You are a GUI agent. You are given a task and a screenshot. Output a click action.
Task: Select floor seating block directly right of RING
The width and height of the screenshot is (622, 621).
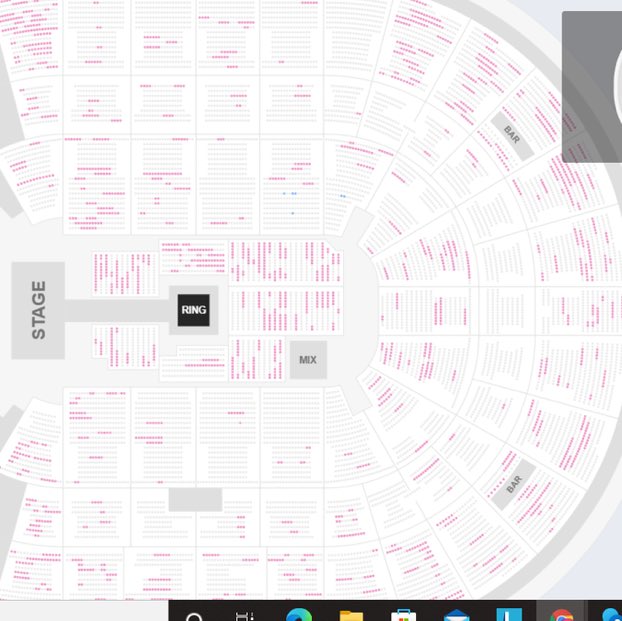point(286,310)
